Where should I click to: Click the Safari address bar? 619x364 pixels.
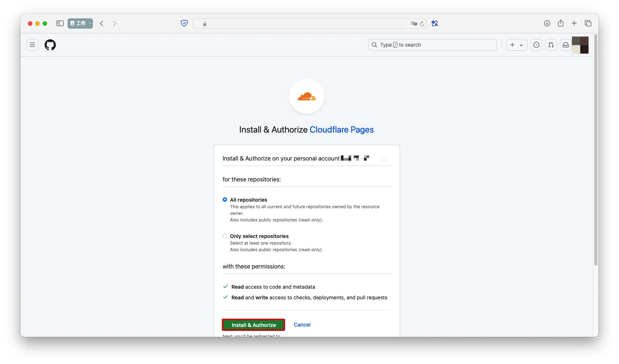(x=309, y=24)
